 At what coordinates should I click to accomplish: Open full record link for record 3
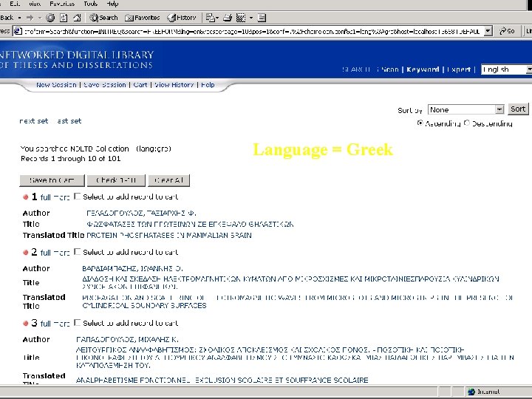pyautogui.click(x=55, y=324)
